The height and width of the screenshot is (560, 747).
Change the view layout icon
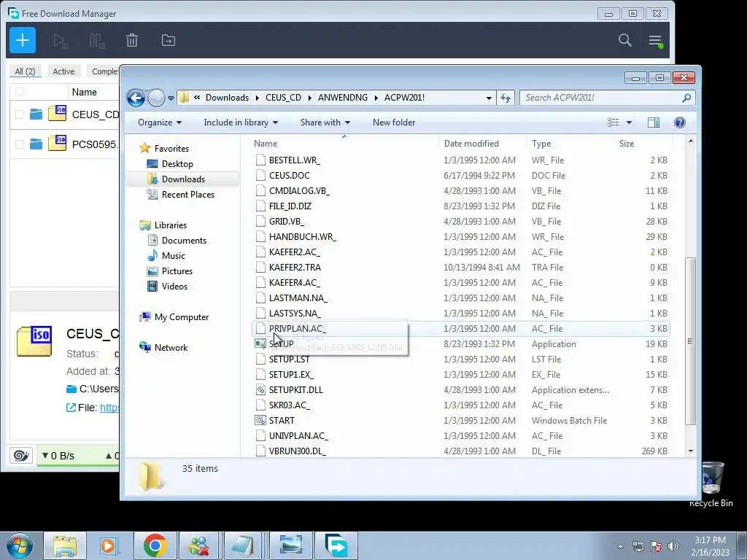(613, 122)
